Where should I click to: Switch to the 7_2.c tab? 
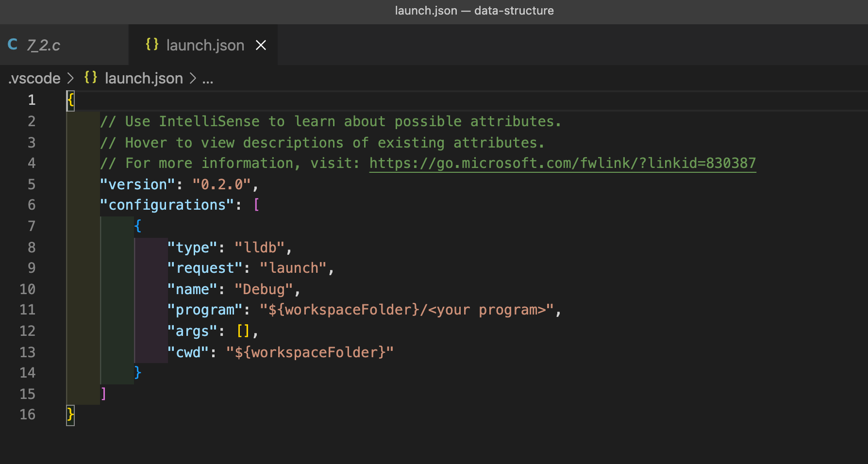coord(44,45)
